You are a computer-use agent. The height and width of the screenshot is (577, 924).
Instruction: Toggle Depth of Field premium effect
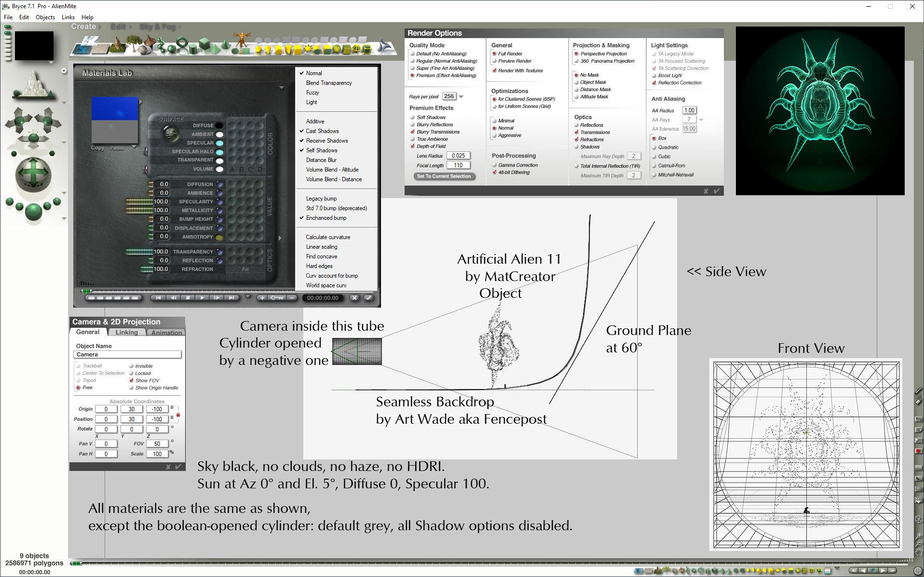pos(428,146)
